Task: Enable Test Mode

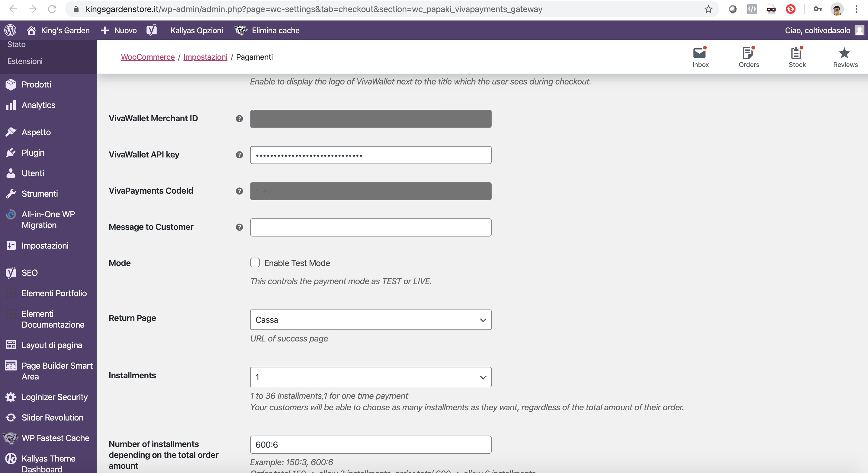Action: click(x=255, y=262)
